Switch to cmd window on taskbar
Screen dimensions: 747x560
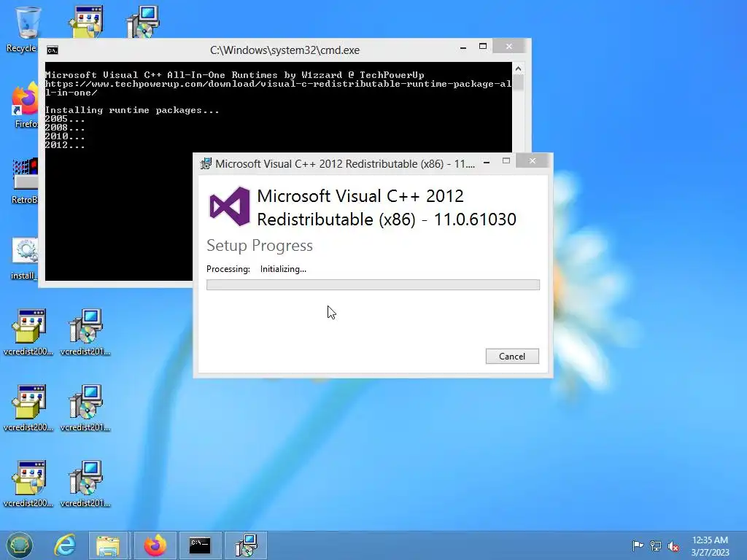pos(200,545)
